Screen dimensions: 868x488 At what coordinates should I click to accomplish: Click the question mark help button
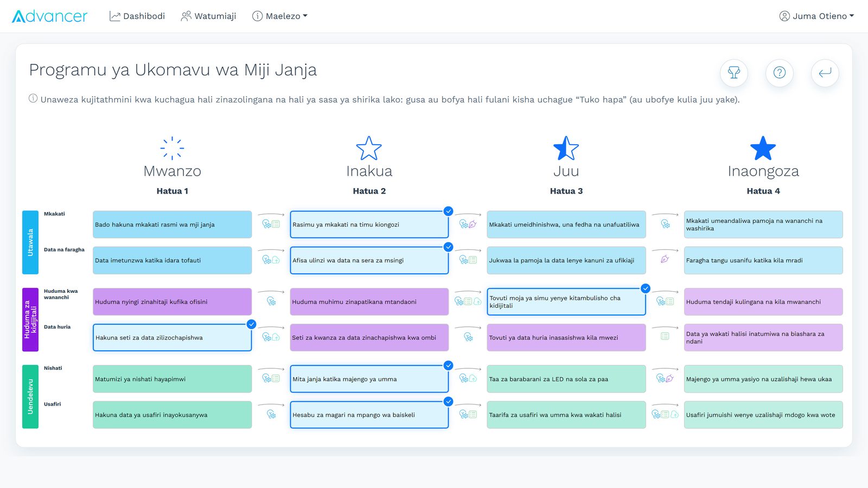coord(780,73)
